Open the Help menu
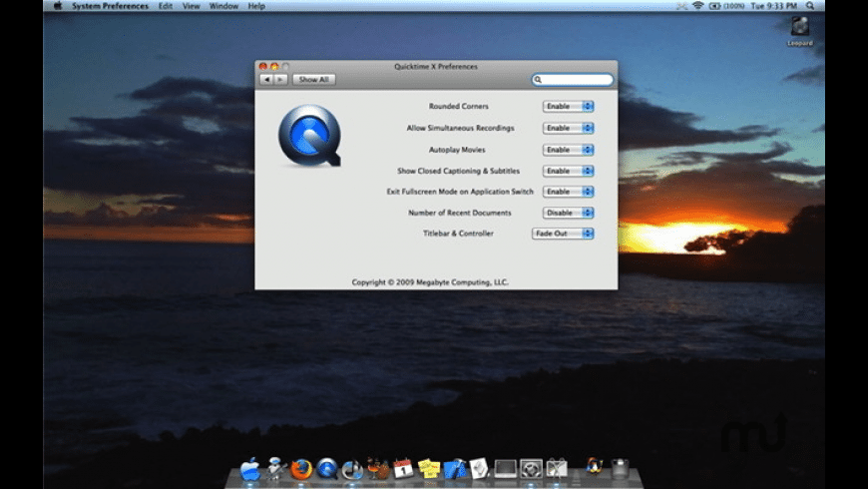The width and height of the screenshot is (868, 489). point(256,6)
